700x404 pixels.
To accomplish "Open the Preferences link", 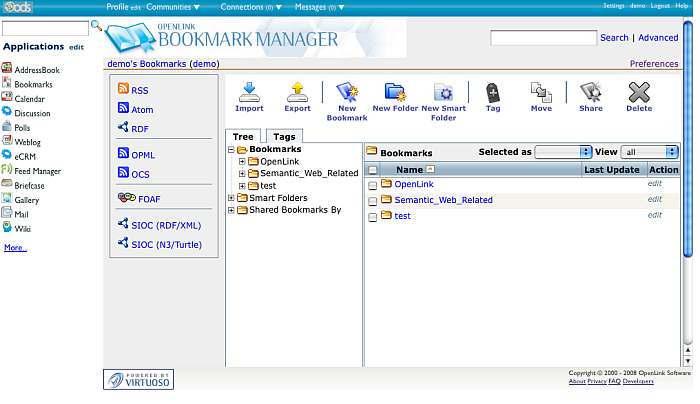I will click(x=653, y=64).
